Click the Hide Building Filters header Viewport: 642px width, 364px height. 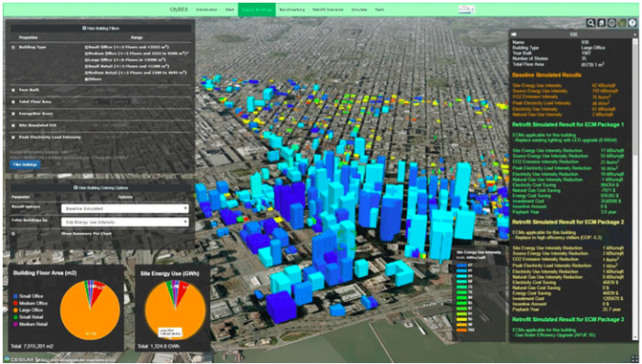point(101,28)
